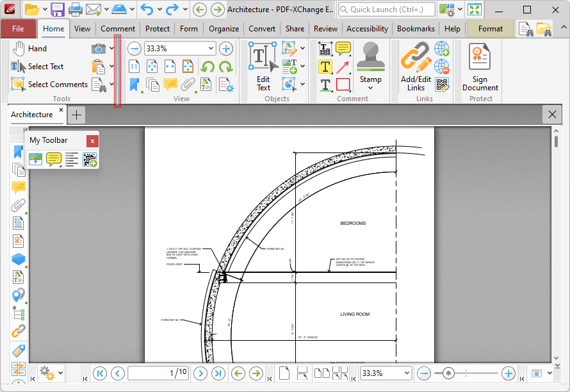Screen dimensions: 570x392
Task: Click the Redo arrow in the title bar
Action: (172, 10)
